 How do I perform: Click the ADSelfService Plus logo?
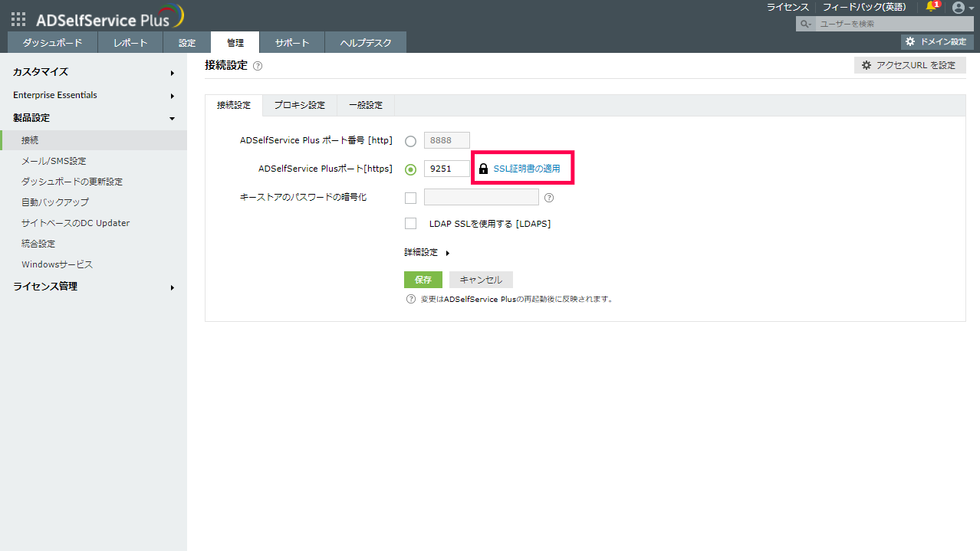(110, 17)
